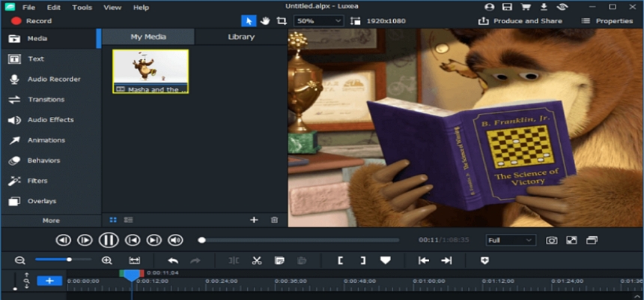
Task: Add media with the plus icon
Action: [x=254, y=220]
